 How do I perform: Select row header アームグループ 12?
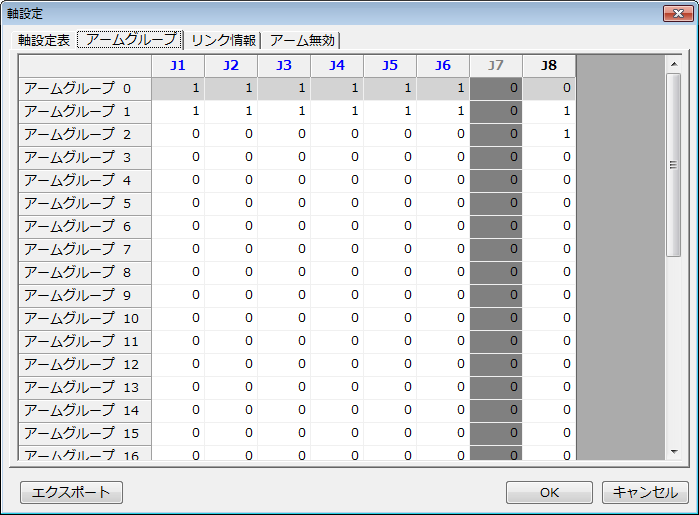pos(85,364)
